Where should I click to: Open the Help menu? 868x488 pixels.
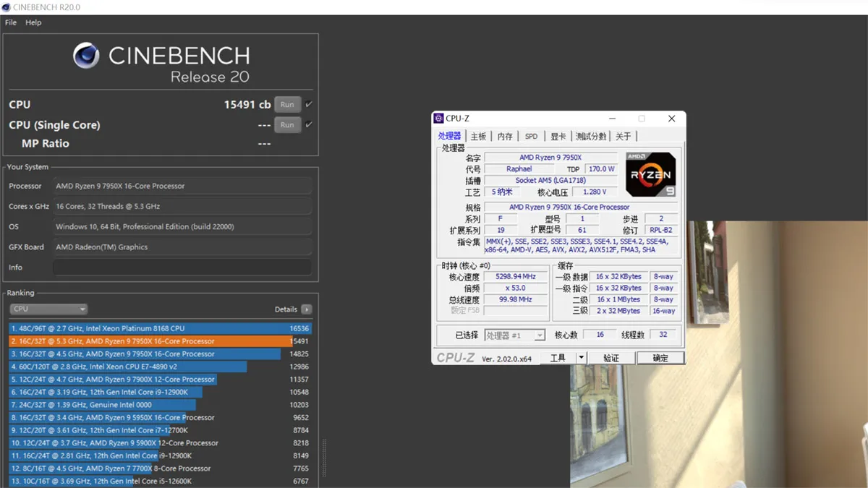pyautogui.click(x=33, y=22)
